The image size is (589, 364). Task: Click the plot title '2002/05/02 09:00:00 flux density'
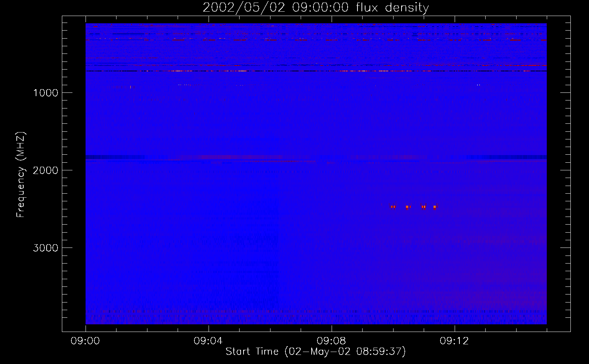coord(316,8)
